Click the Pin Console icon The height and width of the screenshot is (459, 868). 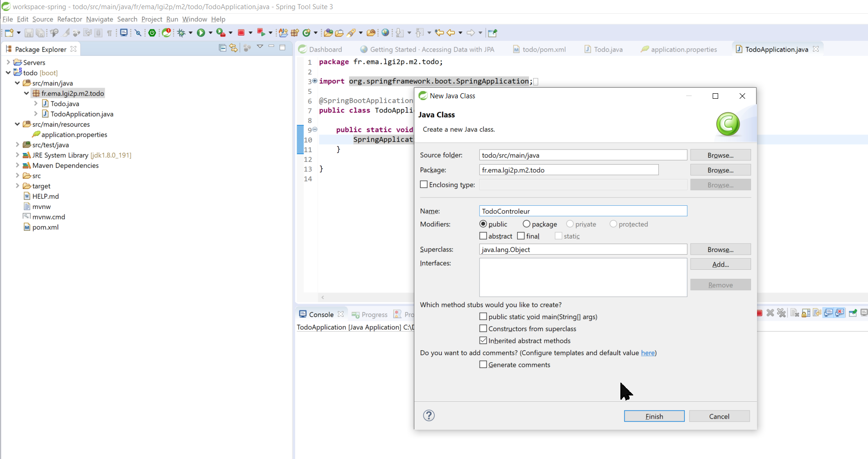[x=852, y=313]
